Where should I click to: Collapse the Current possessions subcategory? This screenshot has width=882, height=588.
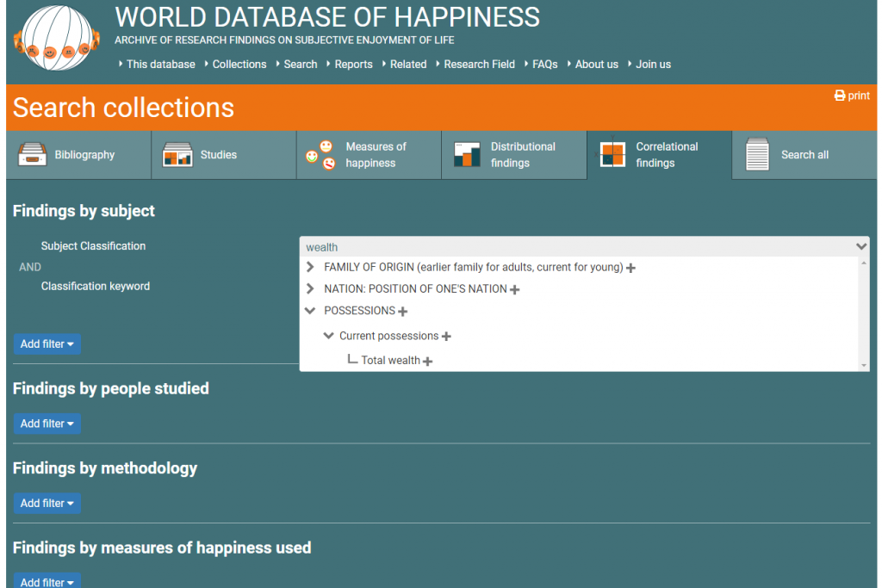coord(328,336)
